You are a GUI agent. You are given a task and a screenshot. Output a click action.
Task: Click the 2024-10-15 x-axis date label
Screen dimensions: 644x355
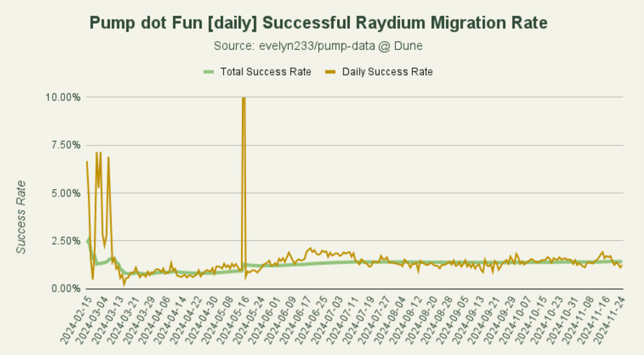click(530, 320)
